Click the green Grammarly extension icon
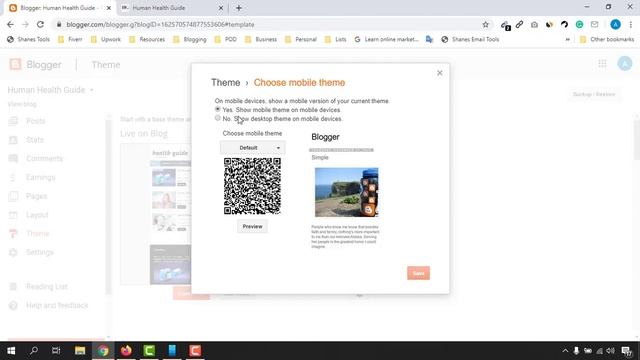 click(579, 24)
